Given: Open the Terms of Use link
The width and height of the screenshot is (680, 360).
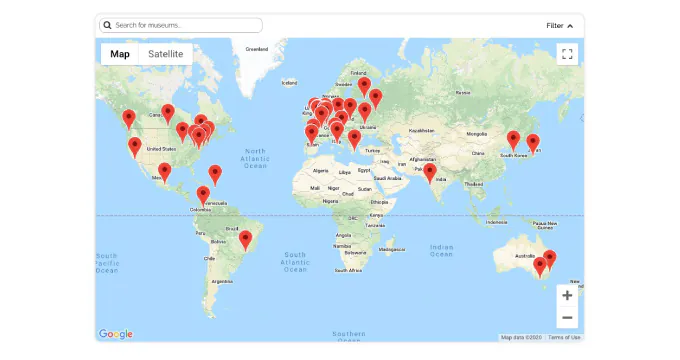Looking at the screenshot, I should pyautogui.click(x=564, y=337).
